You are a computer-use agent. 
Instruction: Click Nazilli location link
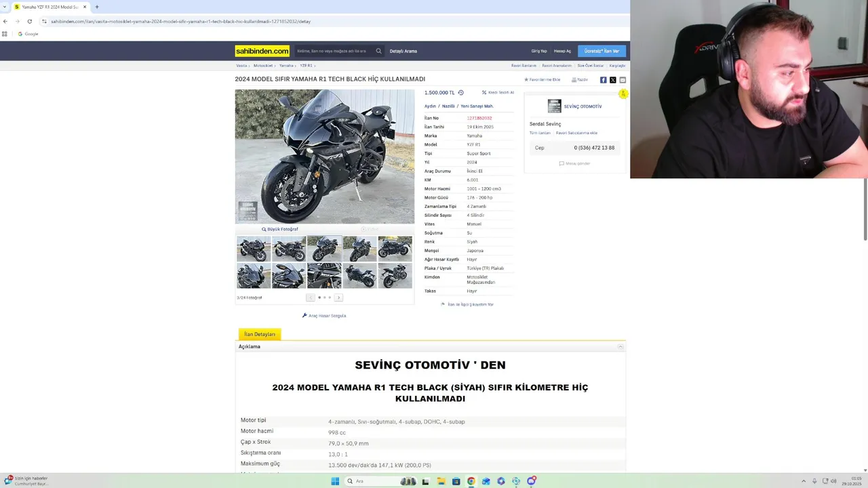448,106
